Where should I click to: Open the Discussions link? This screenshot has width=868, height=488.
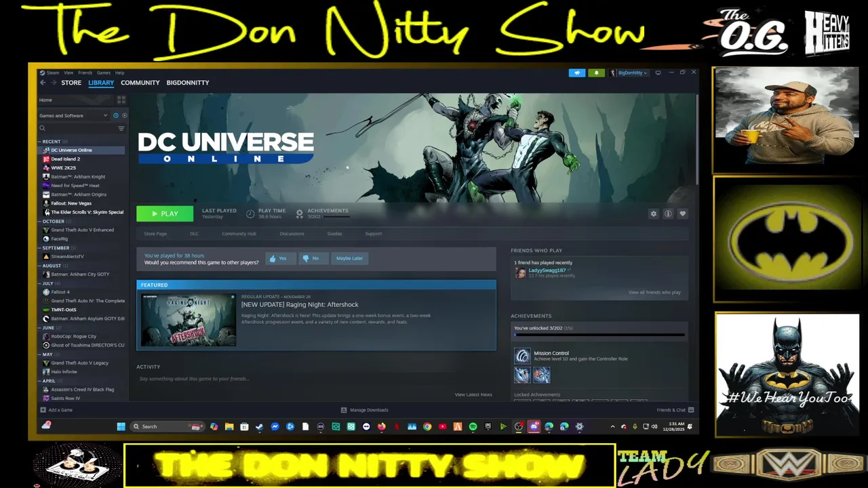click(x=292, y=234)
